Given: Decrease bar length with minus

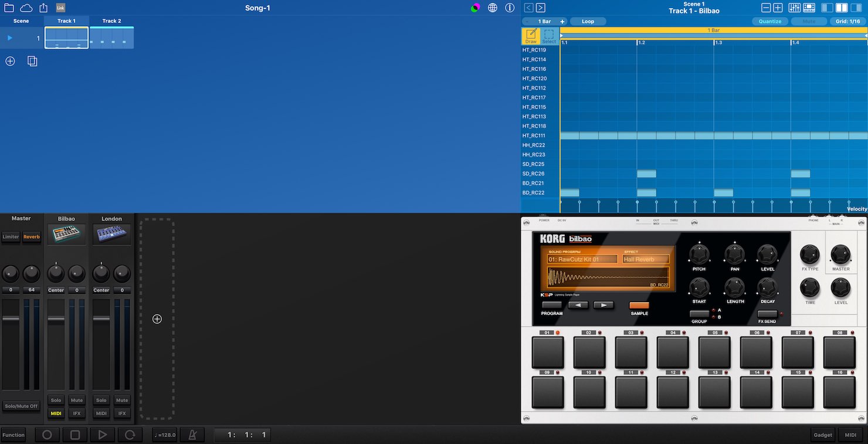Looking at the screenshot, I should click(x=527, y=21).
